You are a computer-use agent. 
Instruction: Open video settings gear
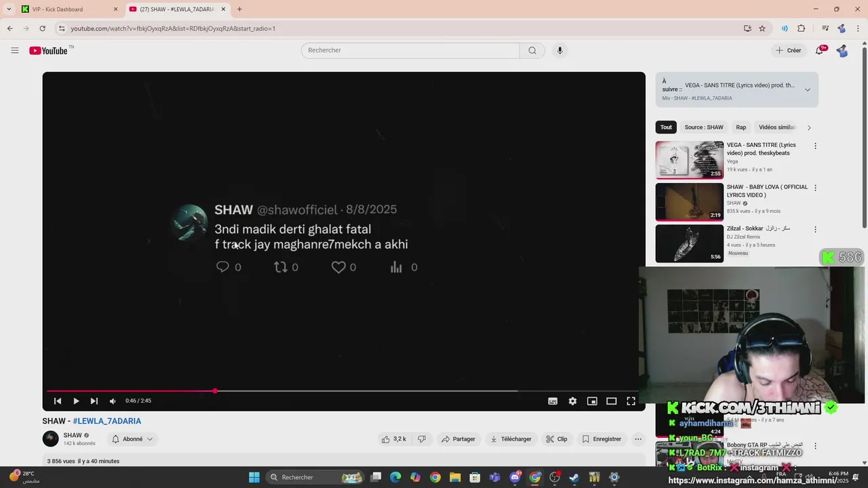pos(572,401)
